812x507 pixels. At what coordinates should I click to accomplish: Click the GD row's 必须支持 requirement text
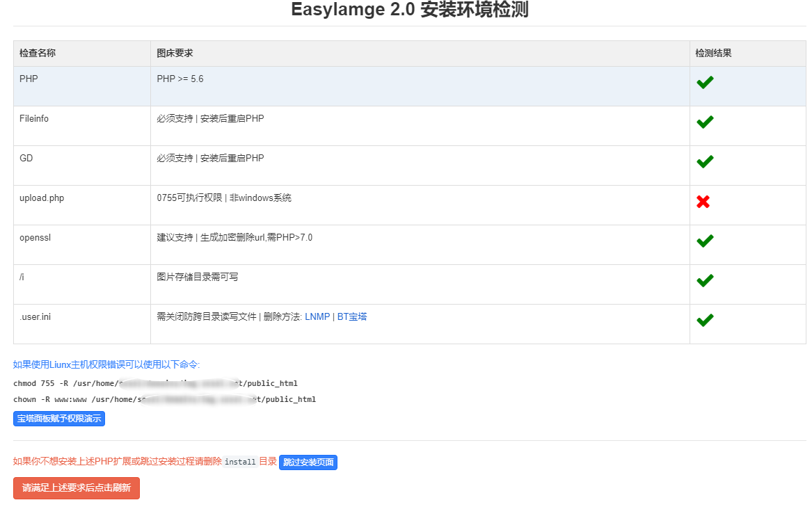pyautogui.click(x=210, y=158)
